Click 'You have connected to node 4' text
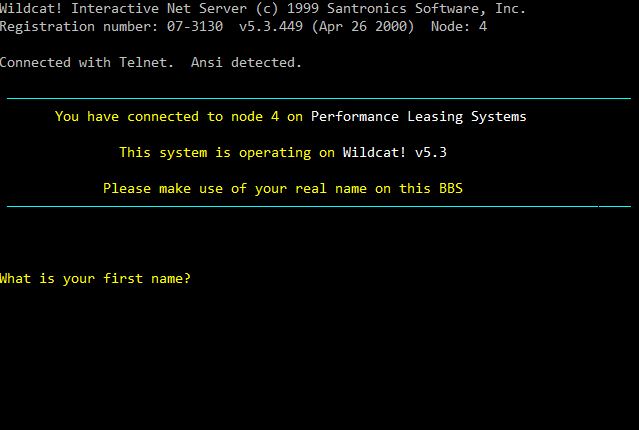This screenshot has height=430, width=639. pos(167,117)
